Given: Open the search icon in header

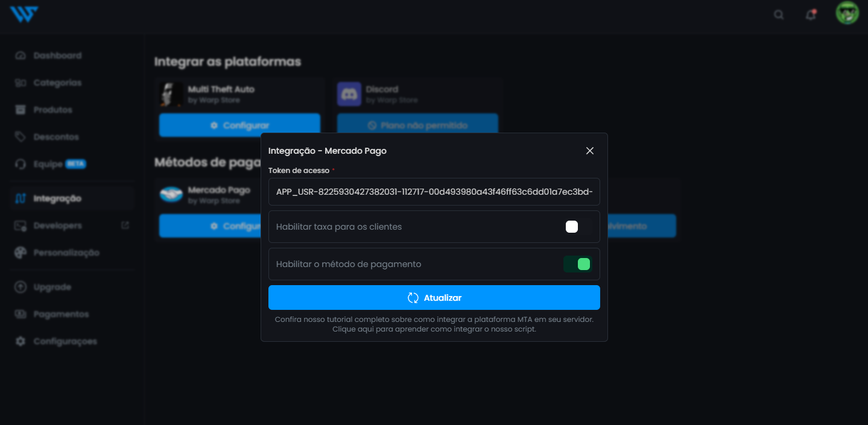Looking at the screenshot, I should pyautogui.click(x=779, y=14).
